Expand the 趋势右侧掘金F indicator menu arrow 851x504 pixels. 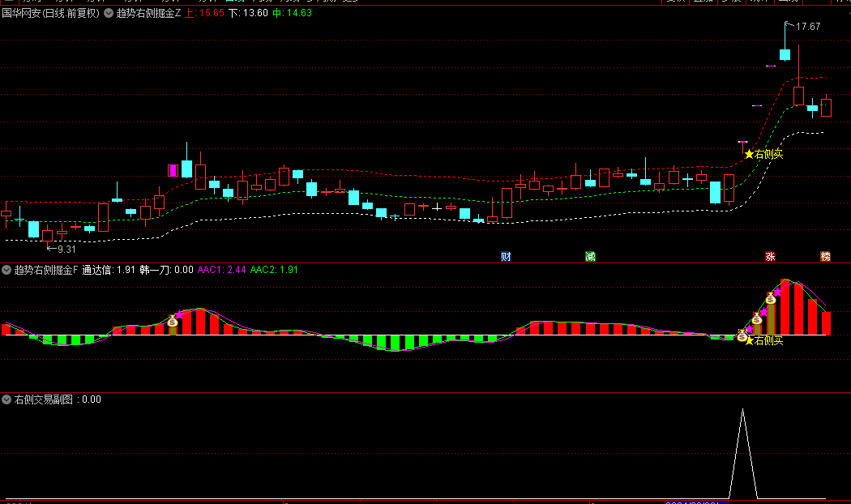click(x=6, y=270)
